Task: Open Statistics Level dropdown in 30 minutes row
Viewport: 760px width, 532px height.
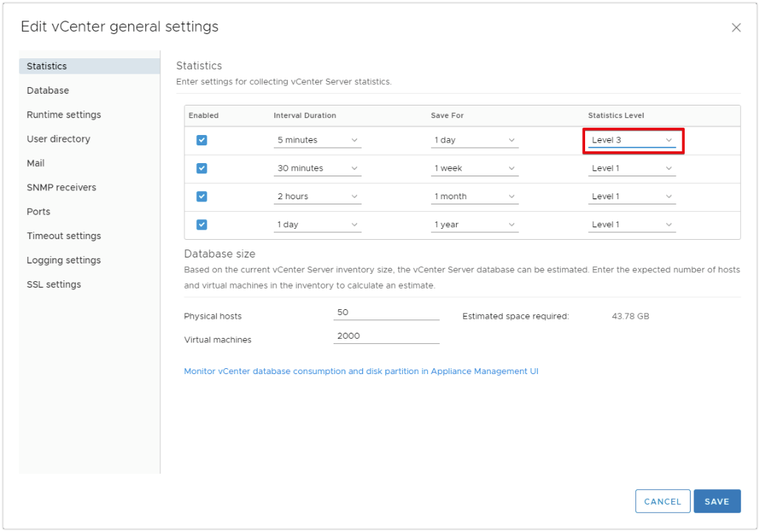Action: pyautogui.click(x=632, y=168)
